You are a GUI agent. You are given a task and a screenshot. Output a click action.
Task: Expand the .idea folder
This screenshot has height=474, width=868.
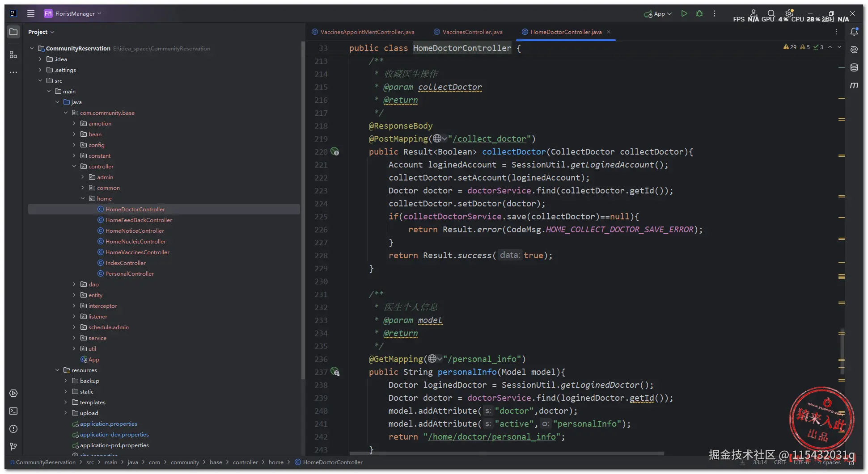(x=40, y=59)
